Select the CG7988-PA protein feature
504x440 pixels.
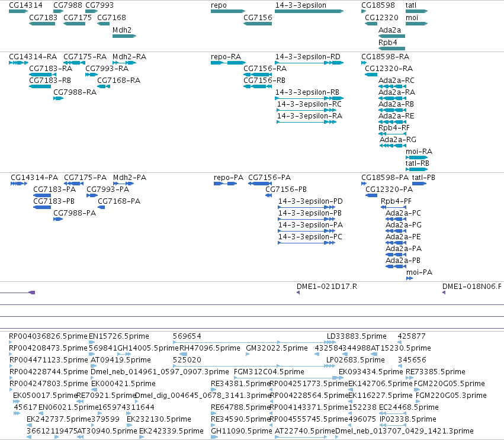coord(58,219)
